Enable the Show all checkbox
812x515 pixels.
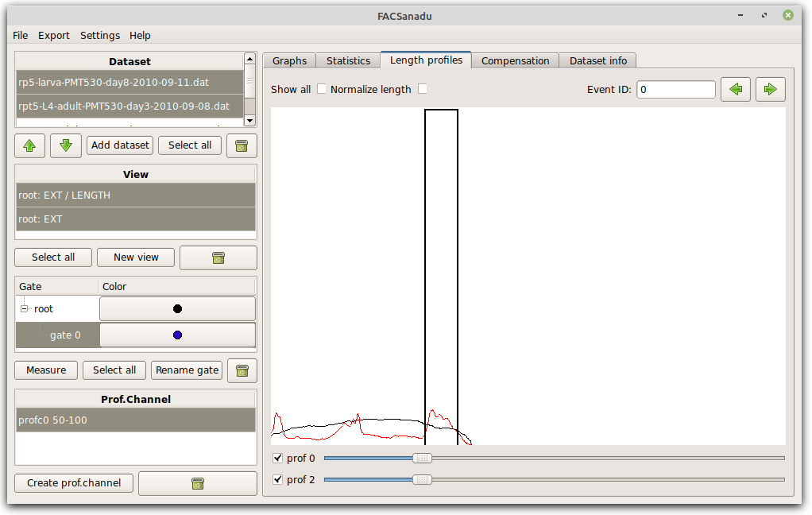tap(322, 89)
